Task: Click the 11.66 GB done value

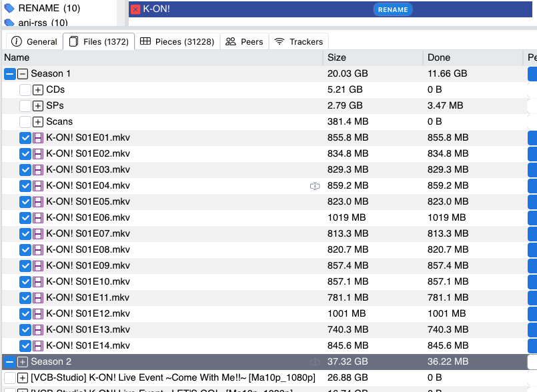Action: [447, 73]
